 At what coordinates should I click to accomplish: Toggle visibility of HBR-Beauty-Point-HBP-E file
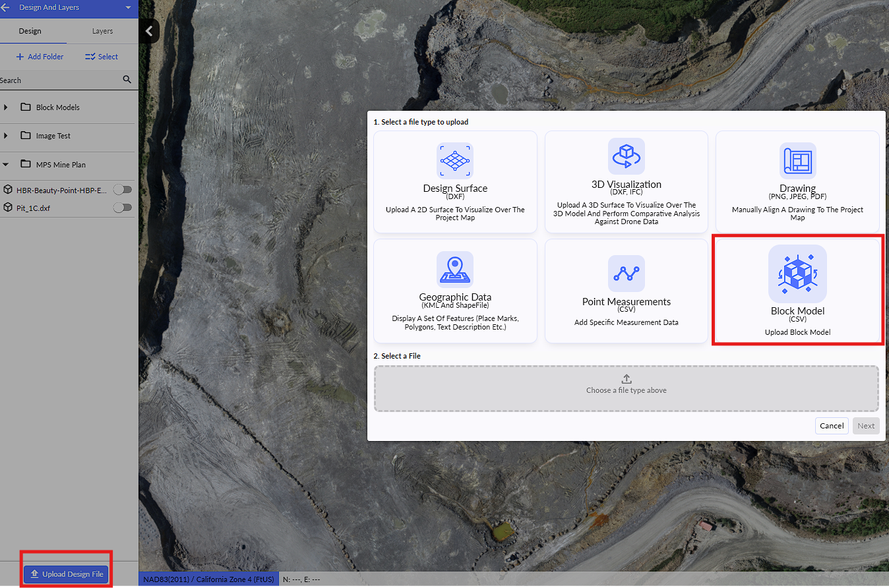123,190
